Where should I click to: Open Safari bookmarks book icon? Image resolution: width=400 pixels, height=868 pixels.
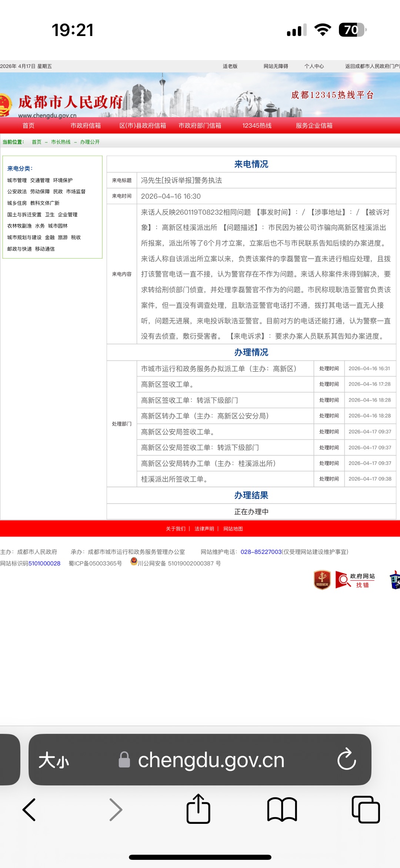[x=282, y=809]
